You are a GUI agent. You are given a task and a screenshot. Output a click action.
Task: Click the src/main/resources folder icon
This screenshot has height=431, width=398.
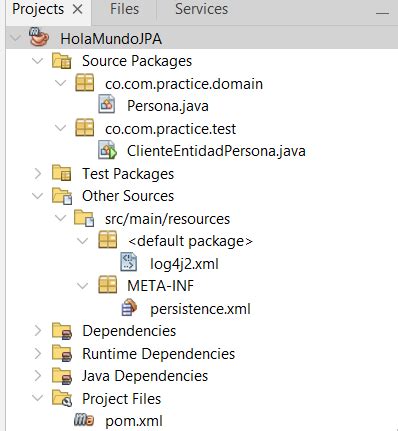point(84,219)
